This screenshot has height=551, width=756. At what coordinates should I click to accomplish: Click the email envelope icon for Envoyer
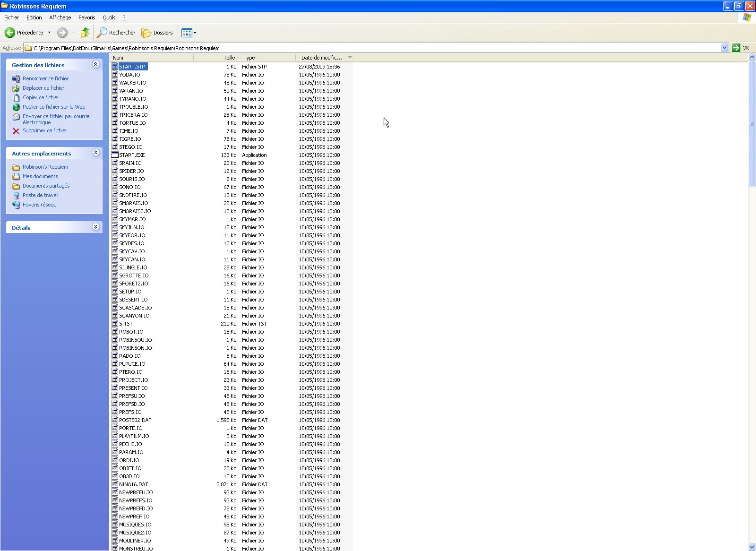[16, 117]
